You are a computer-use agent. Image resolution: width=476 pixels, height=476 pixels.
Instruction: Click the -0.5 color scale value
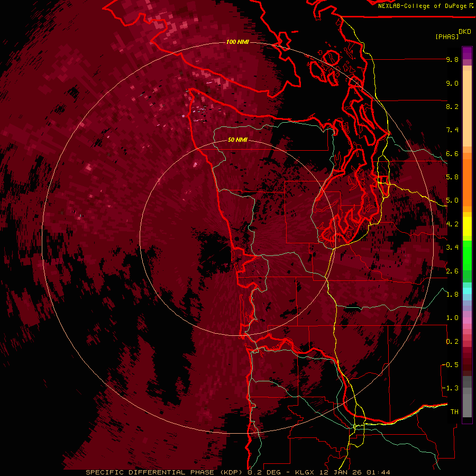[x=451, y=365]
